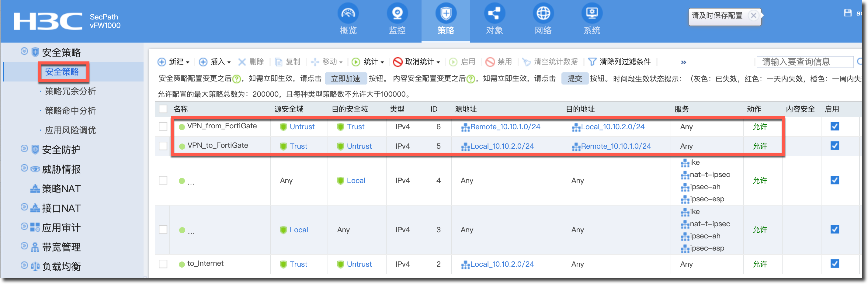Open the Remote_10.10.1.0/24 source address link
The height and width of the screenshot is (284, 868).
pyautogui.click(x=505, y=127)
